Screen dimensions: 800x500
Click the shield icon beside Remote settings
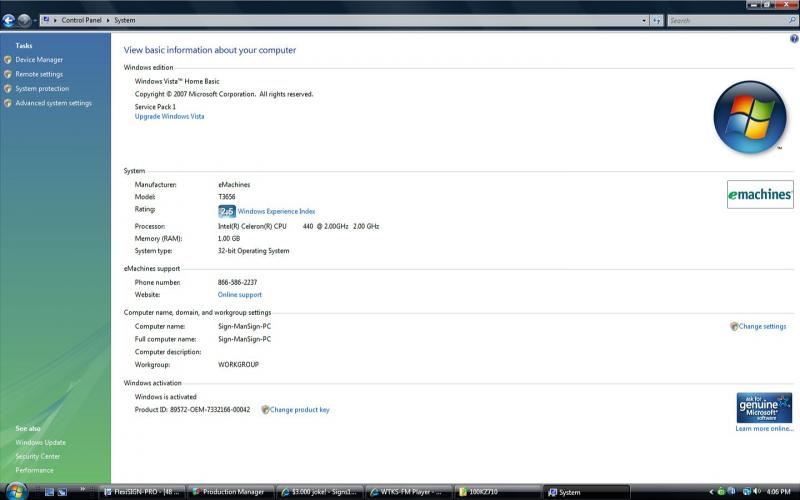8,74
